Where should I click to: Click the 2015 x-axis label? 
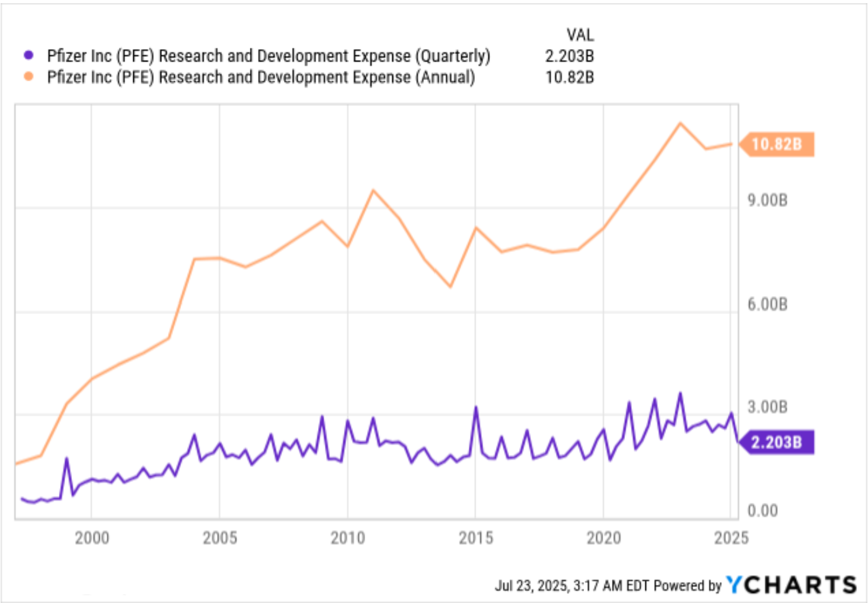coord(476,538)
